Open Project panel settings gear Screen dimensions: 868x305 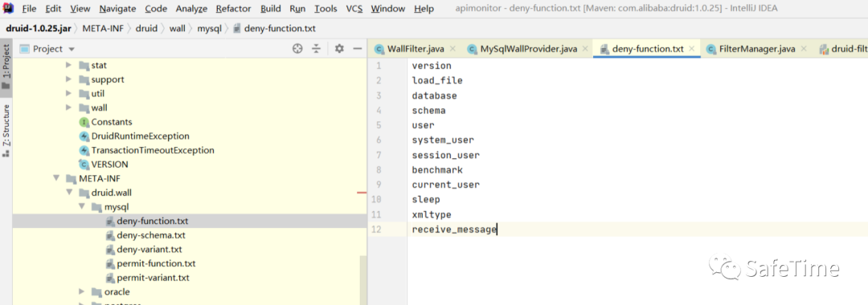pos(339,49)
